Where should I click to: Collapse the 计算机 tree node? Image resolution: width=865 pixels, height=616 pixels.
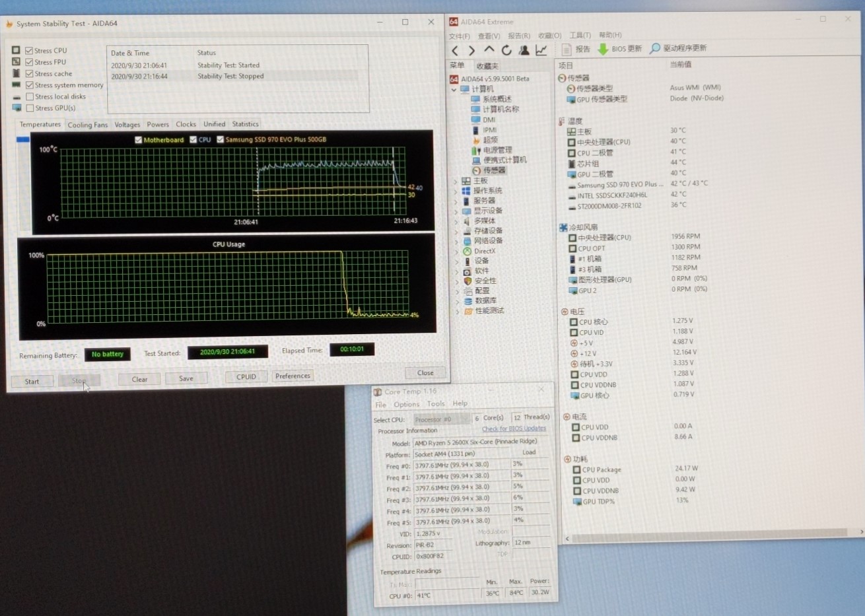454,89
